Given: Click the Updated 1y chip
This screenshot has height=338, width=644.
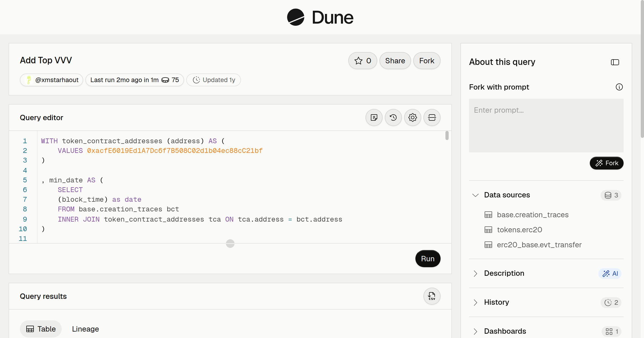Looking at the screenshot, I should tap(214, 80).
